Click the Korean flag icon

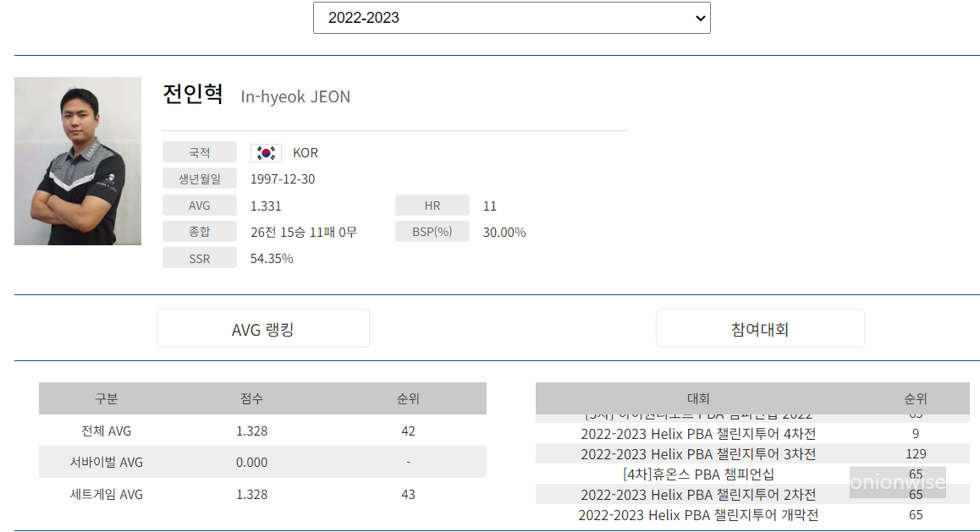[x=266, y=152]
